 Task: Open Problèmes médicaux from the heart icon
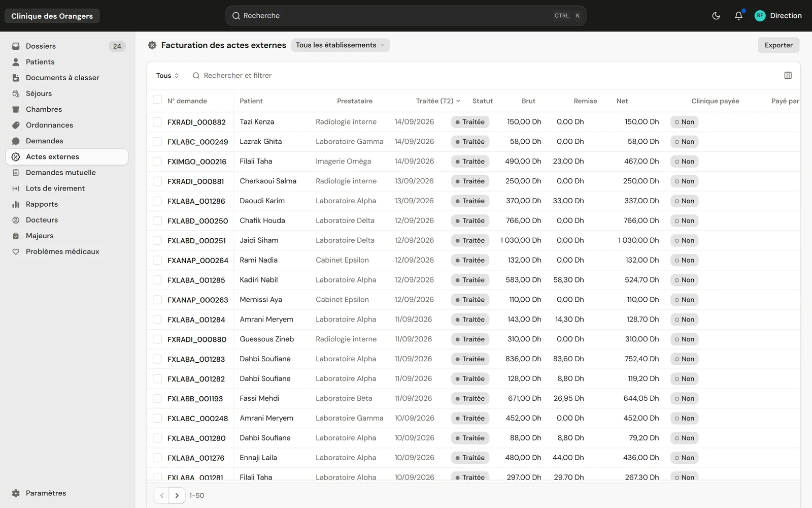tap(16, 251)
